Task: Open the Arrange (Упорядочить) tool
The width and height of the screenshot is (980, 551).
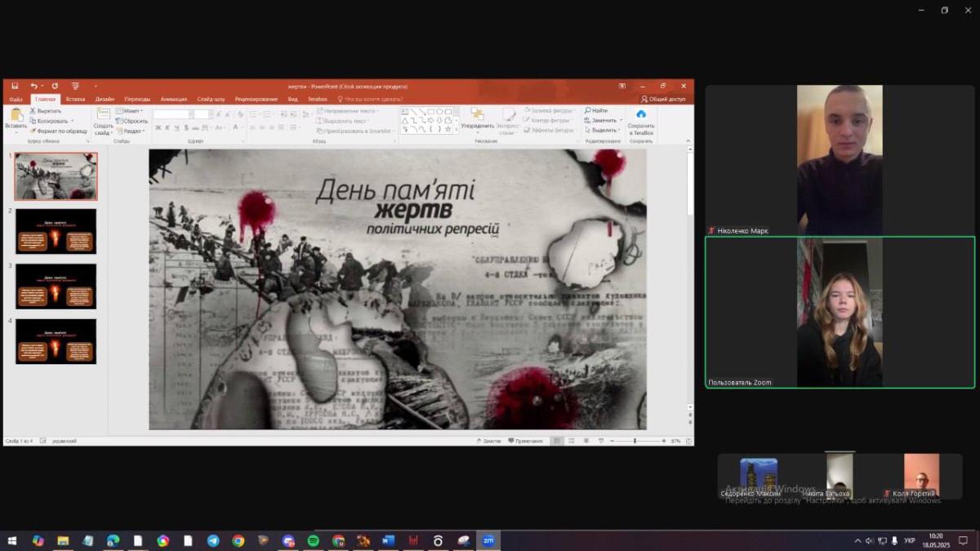Action: point(477,117)
